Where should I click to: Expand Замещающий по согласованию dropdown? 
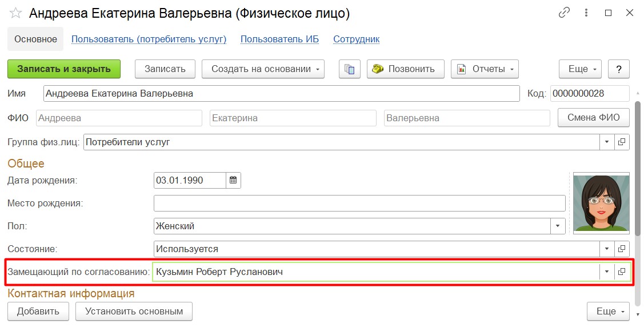pos(606,272)
